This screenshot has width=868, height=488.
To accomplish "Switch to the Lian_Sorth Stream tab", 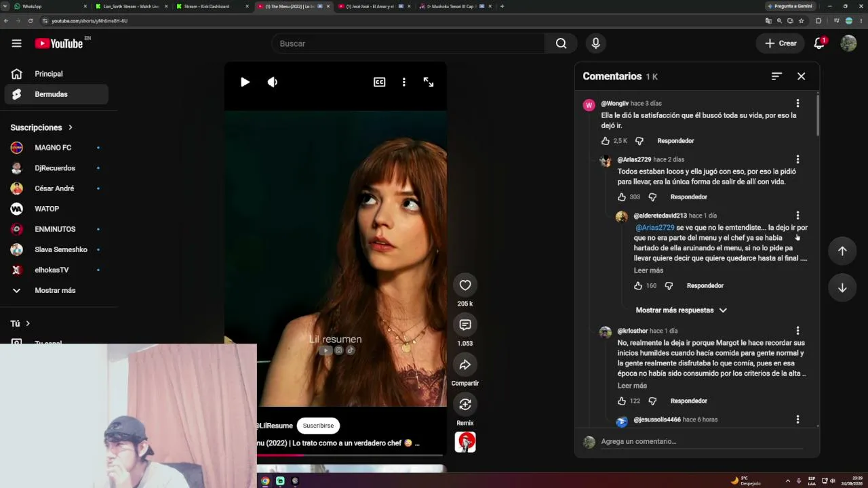I will (131, 6).
